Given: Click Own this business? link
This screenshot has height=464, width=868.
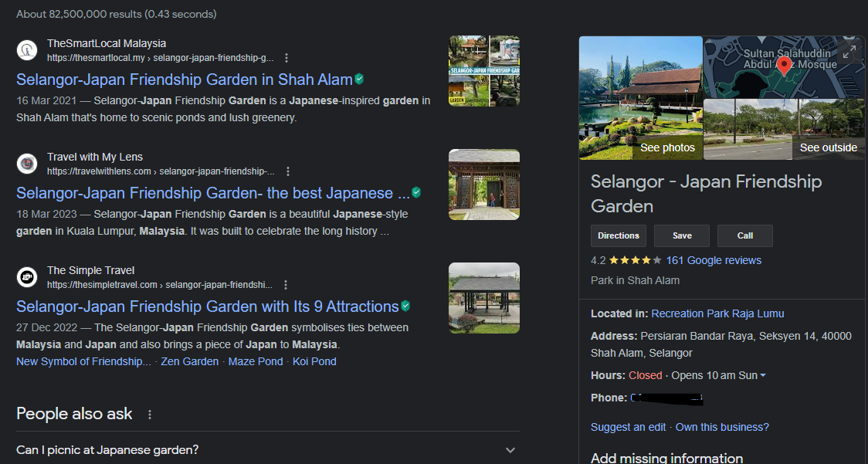Looking at the screenshot, I should 722,427.
